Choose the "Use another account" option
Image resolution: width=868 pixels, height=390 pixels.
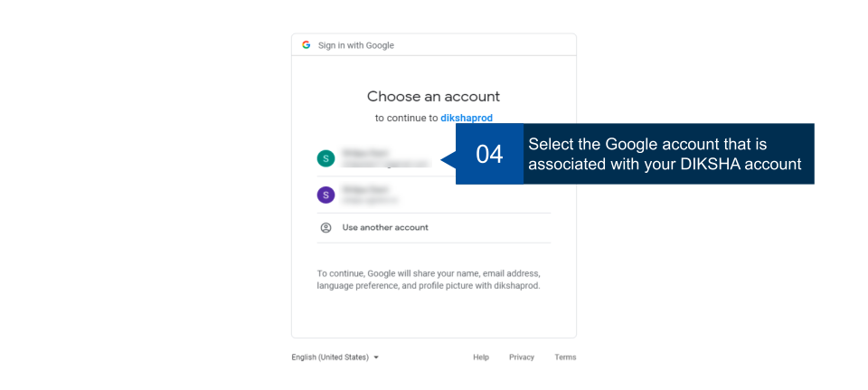[x=385, y=227]
